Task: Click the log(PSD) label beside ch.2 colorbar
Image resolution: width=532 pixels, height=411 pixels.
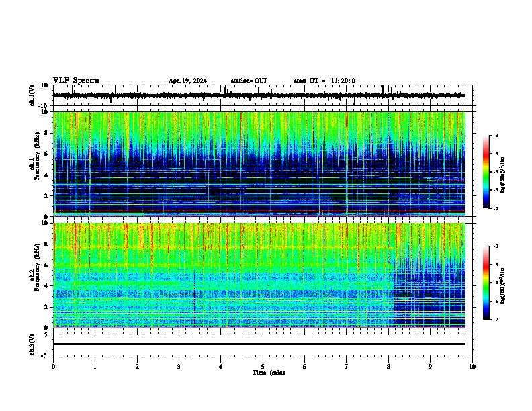Action: (503, 285)
